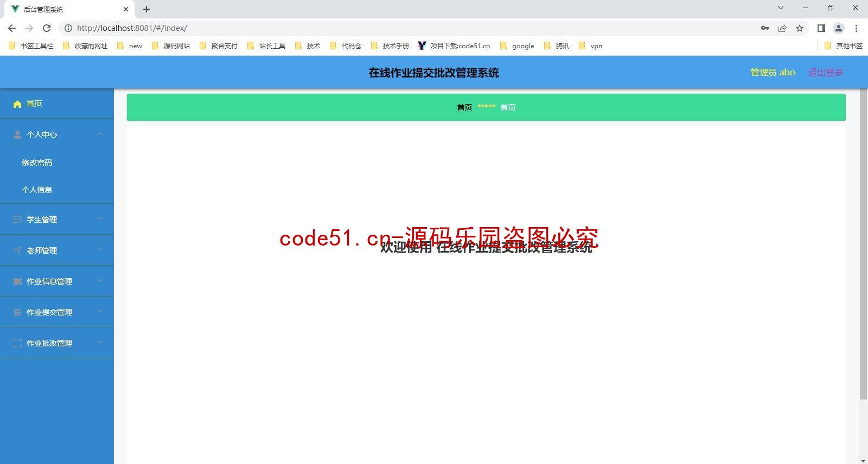This screenshot has width=868, height=464.
Task: Open the 站长工具 bookmark folder
Action: 266,46
